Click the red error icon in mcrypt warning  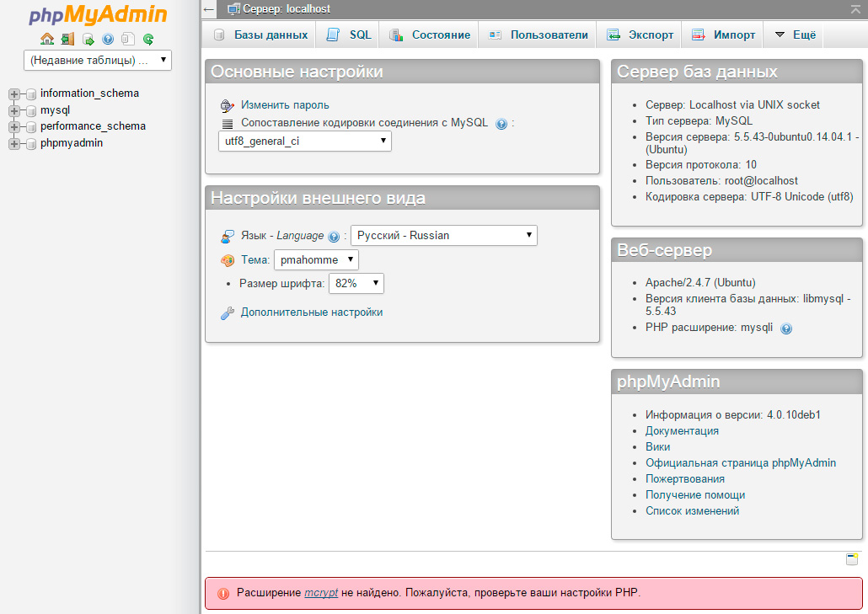(x=223, y=594)
